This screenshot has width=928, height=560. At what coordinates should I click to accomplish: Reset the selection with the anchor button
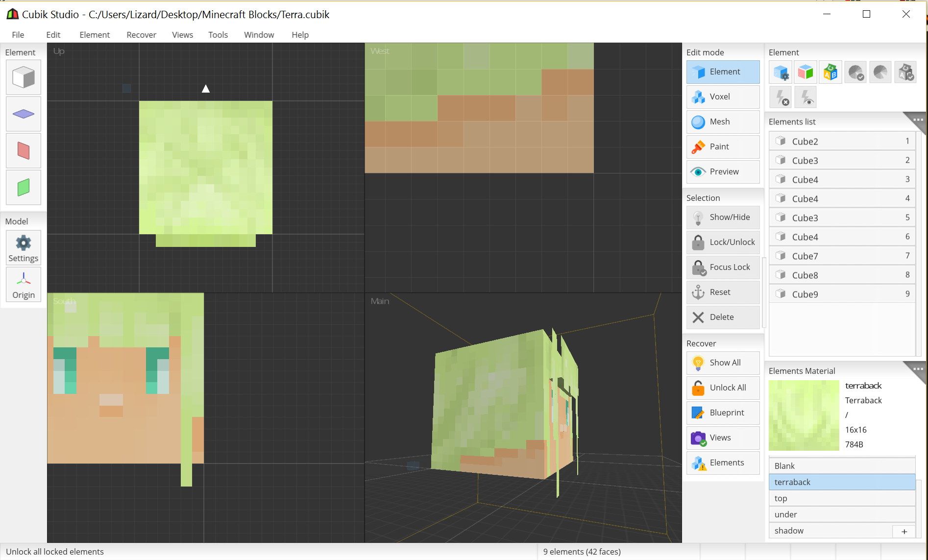point(723,292)
